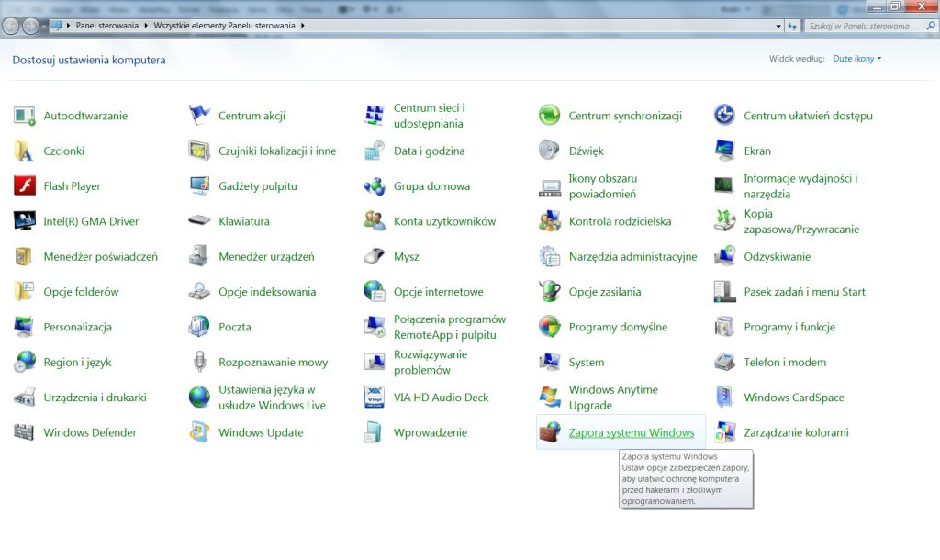This screenshot has height=560, width=940.
Task: Click the Back navigation button
Action: 11,26
